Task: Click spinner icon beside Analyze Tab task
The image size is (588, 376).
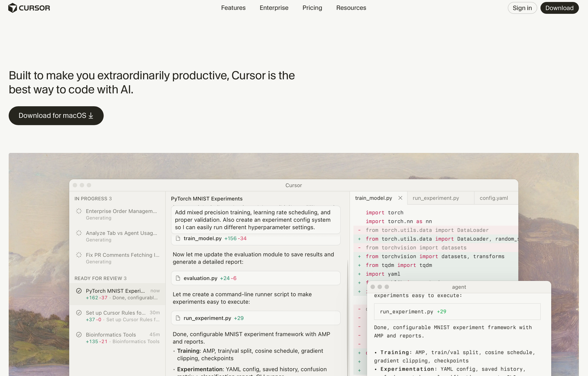Action: point(79,233)
